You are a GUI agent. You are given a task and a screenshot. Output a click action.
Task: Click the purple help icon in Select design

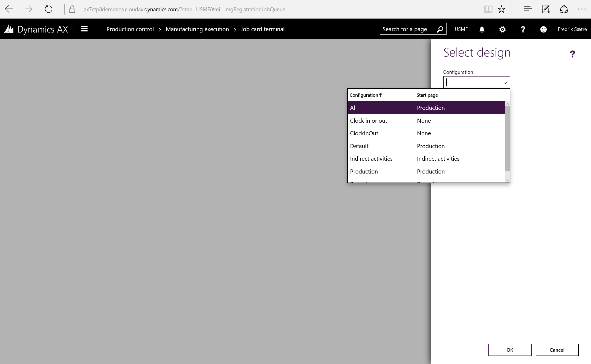pyautogui.click(x=572, y=54)
